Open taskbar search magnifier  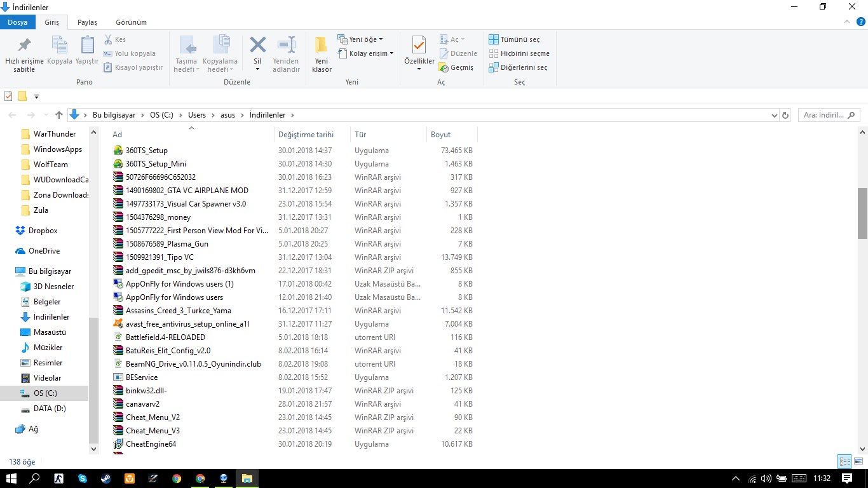35,478
